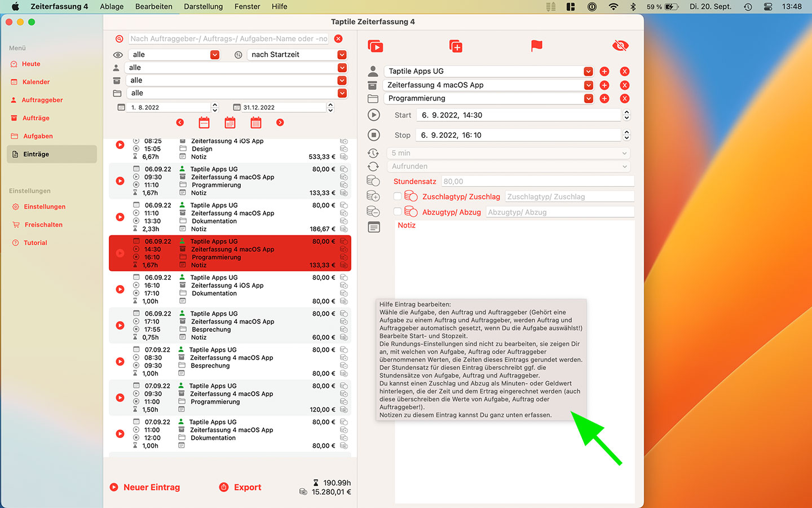This screenshot has height=508, width=812.
Task: Click the calendar icon before 31.12.2022
Action: point(237,107)
